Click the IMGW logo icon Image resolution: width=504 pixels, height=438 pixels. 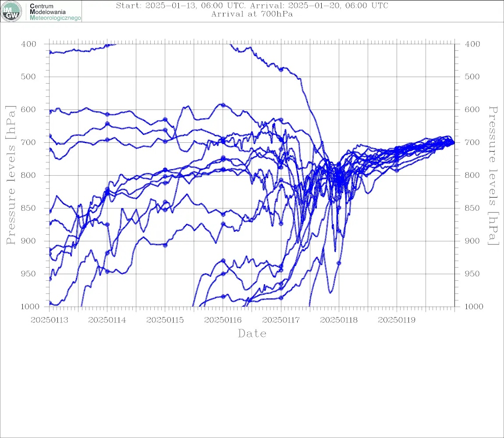click(x=11, y=11)
